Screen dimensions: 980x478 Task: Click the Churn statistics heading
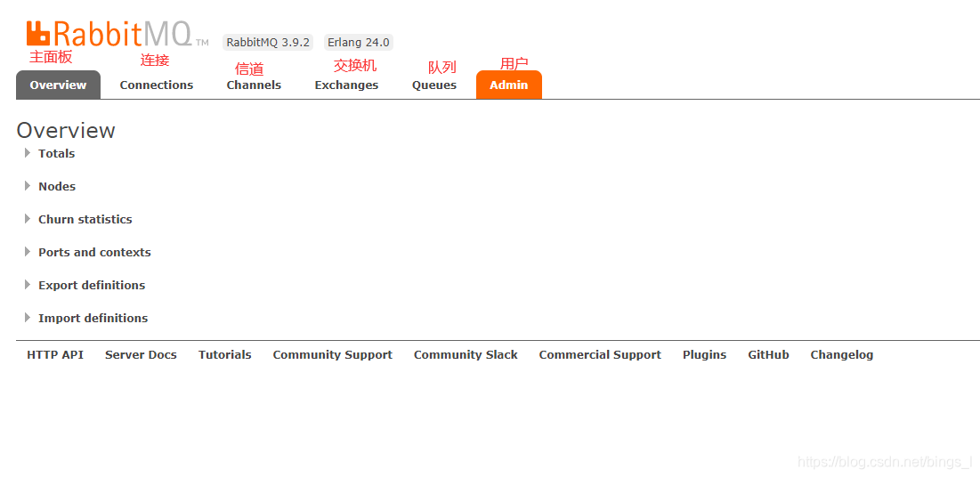coord(85,219)
